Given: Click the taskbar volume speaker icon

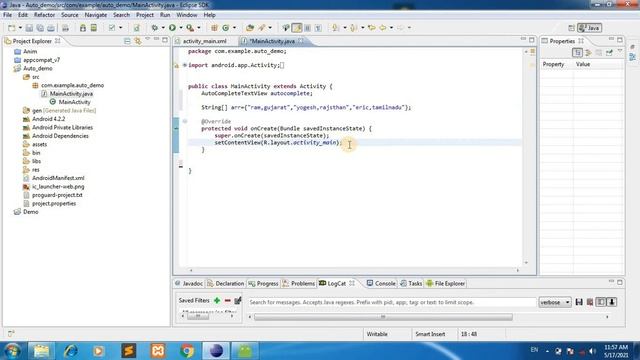Looking at the screenshot, I should (x=592, y=351).
